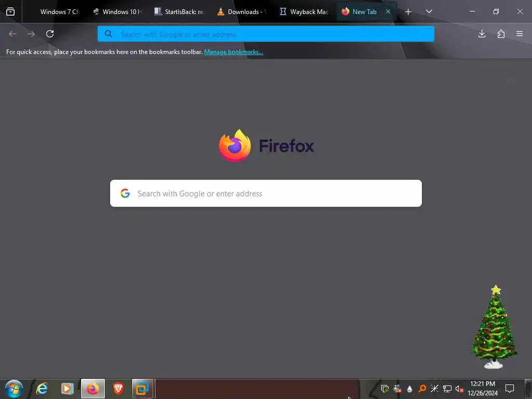Open the orange magnifier tray icon
Image resolution: width=532 pixels, height=399 pixels.
point(422,389)
